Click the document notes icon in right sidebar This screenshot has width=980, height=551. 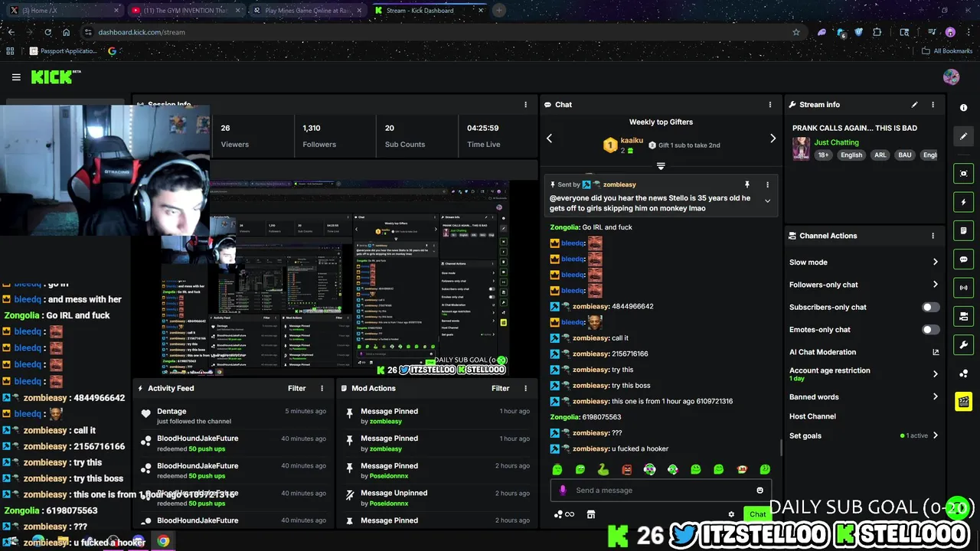click(x=964, y=230)
